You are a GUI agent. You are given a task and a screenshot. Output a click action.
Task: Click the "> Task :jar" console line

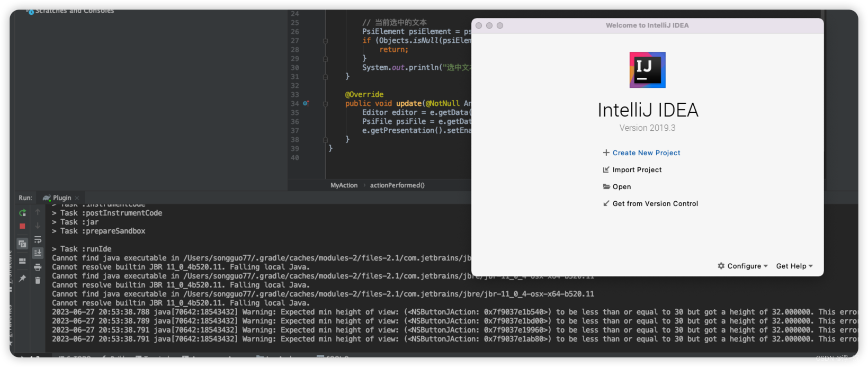point(75,222)
